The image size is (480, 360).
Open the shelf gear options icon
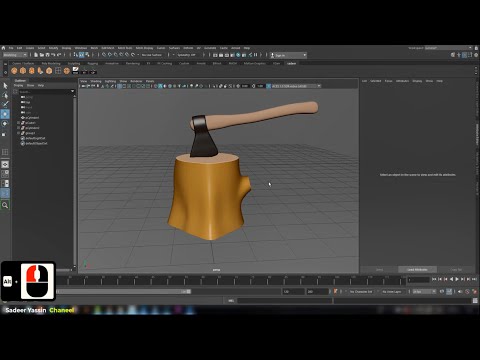5,72
